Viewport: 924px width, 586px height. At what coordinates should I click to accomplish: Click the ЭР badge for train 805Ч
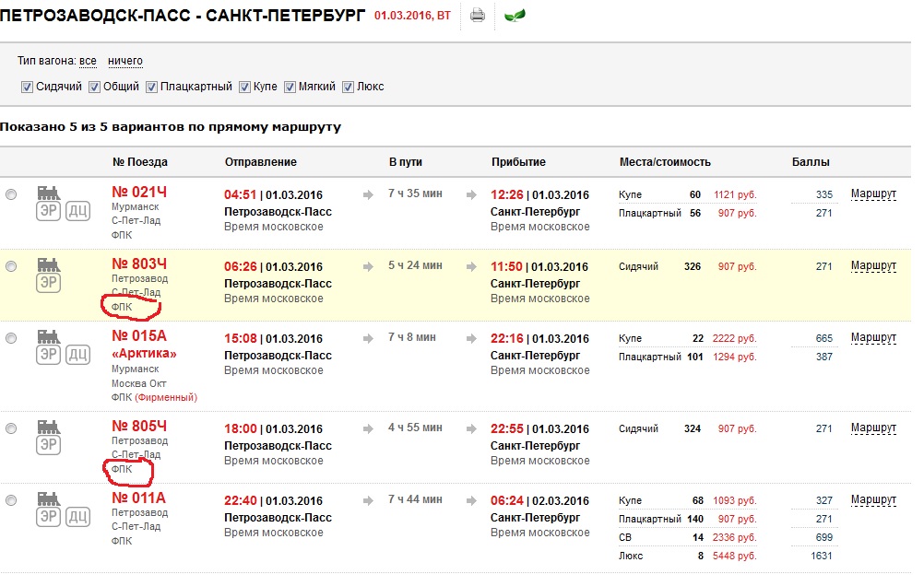click(49, 445)
